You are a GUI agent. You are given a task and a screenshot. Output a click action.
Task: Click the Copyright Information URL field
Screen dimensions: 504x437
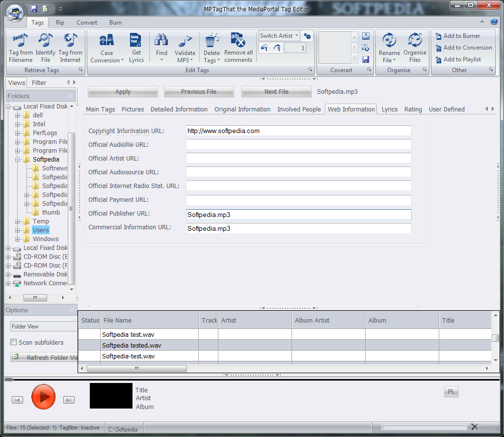298,131
